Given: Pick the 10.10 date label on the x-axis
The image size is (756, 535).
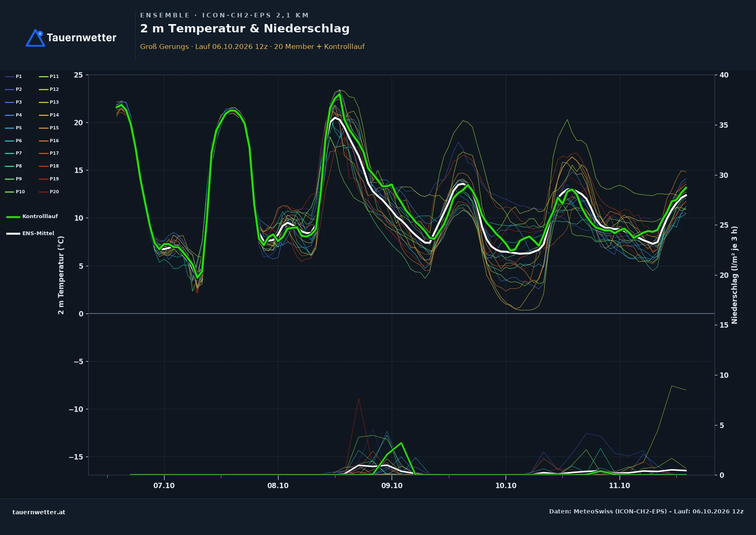Looking at the screenshot, I should tap(506, 486).
